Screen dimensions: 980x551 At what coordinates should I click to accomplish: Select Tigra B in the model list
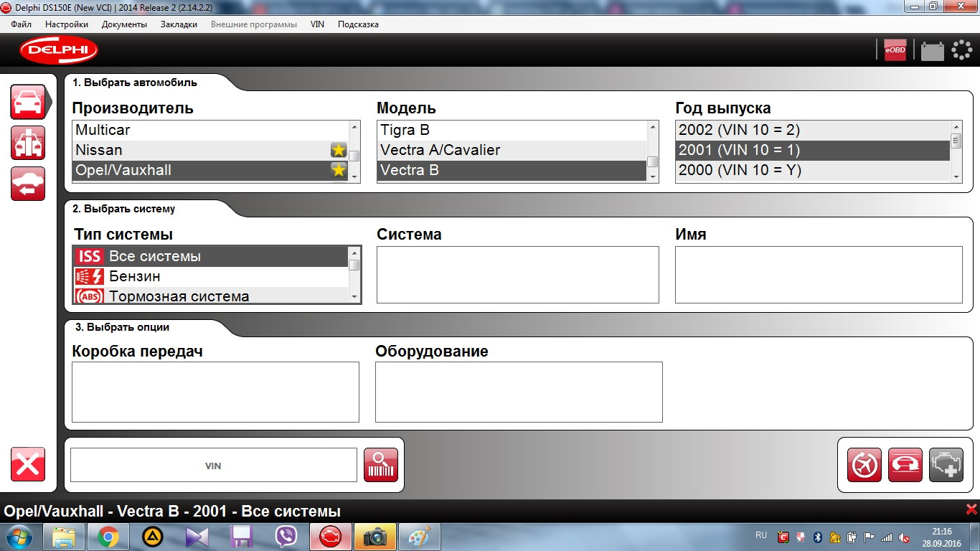click(512, 130)
